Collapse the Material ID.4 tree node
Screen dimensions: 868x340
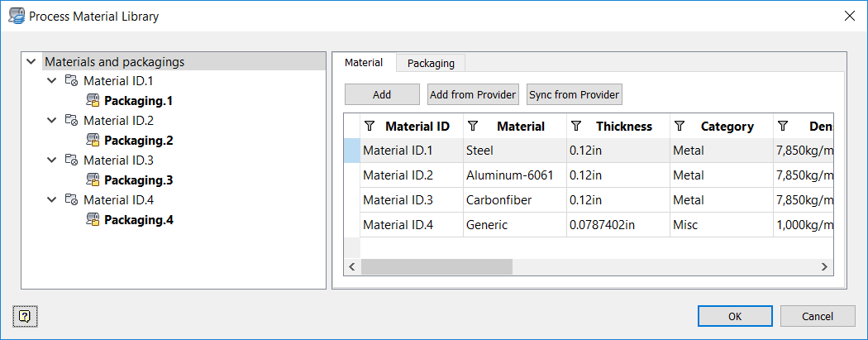pyautogui.click(x=52, y=200)
